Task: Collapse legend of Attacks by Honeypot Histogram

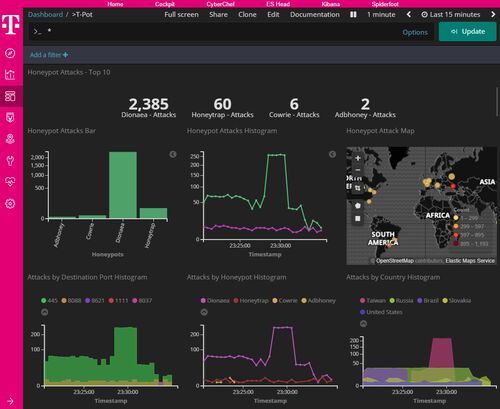Action: coord(204,312)
